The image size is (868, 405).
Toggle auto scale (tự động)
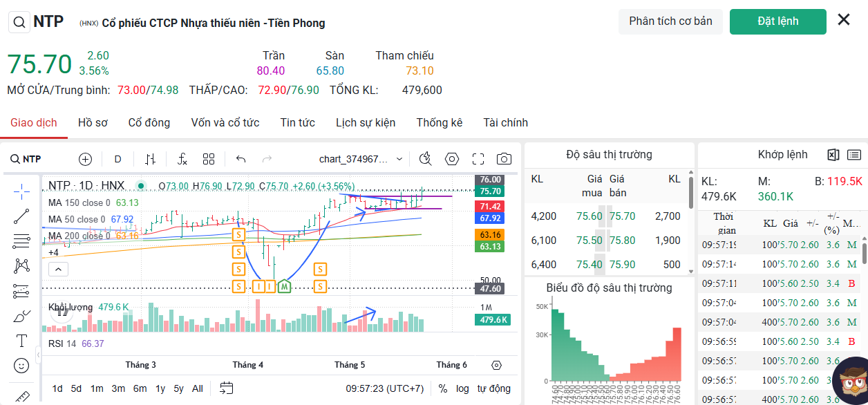tap(494, 388)
